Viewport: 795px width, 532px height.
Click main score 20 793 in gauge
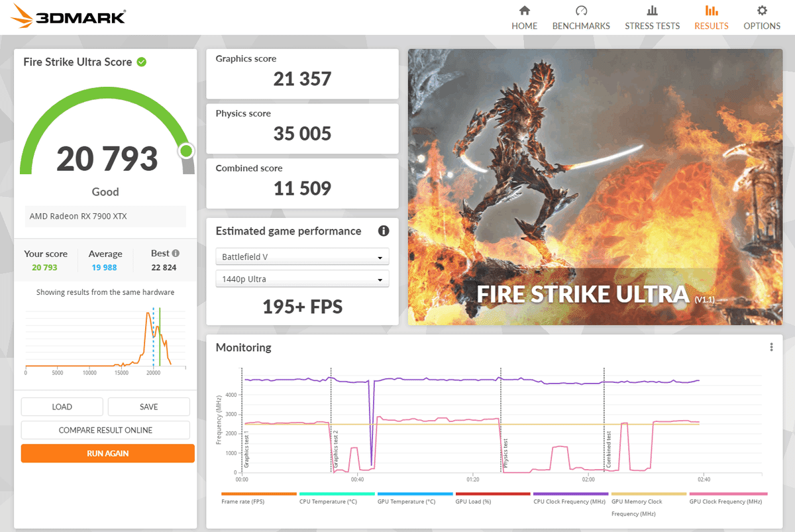tap(107, 159)
